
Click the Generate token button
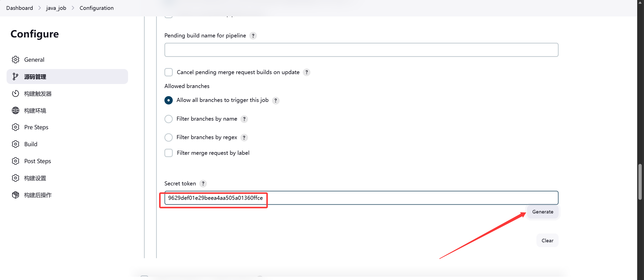543,212
